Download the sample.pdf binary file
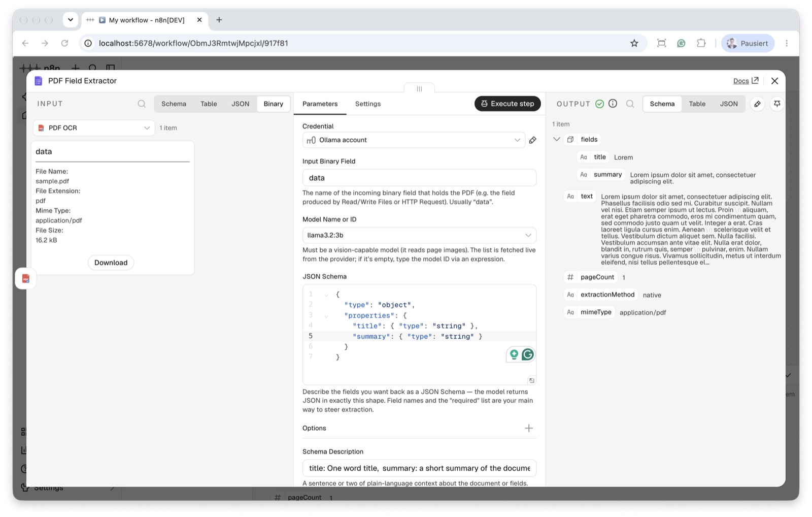This screenshot has height=517, width=812. 111,263
